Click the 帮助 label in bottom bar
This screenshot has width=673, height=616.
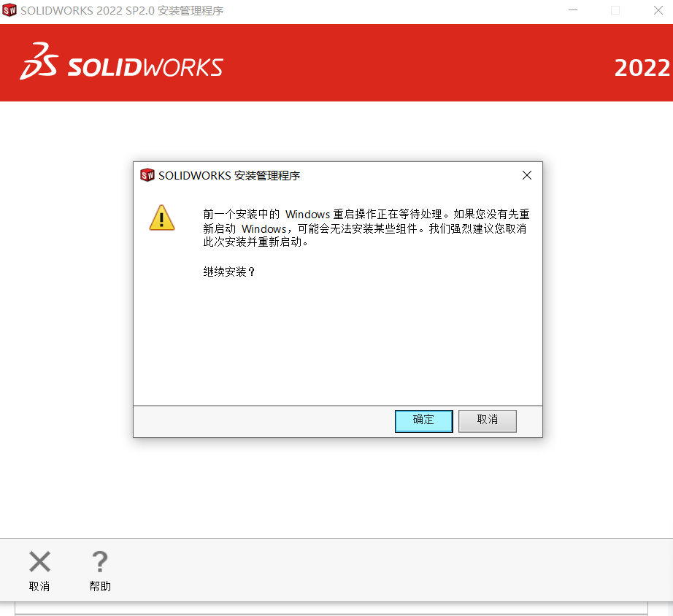[x=100, y=586]
